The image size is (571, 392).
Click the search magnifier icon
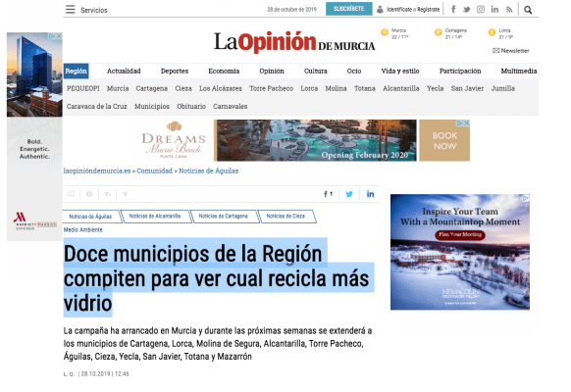(528, 10)
